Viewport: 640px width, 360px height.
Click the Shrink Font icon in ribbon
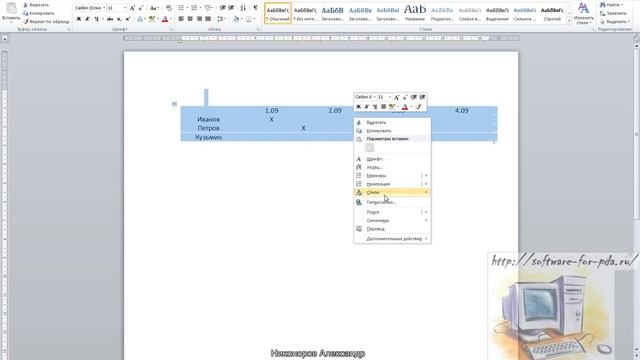141,8
